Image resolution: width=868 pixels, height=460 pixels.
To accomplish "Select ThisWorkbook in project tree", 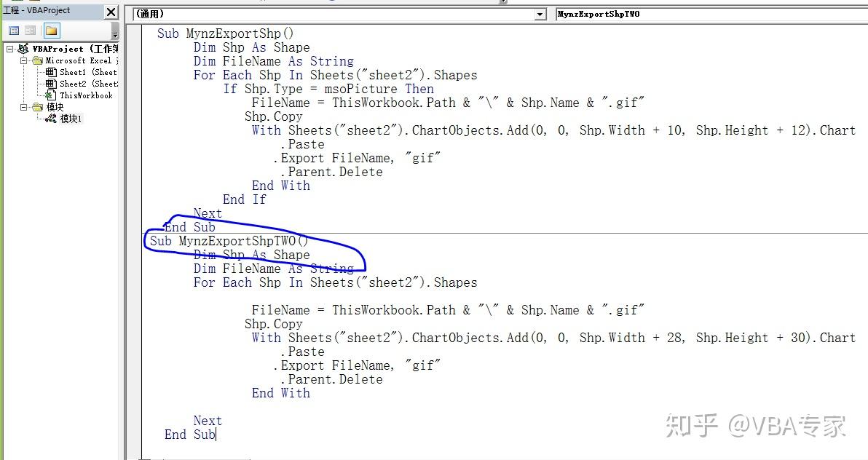I will tap(86, 95).
